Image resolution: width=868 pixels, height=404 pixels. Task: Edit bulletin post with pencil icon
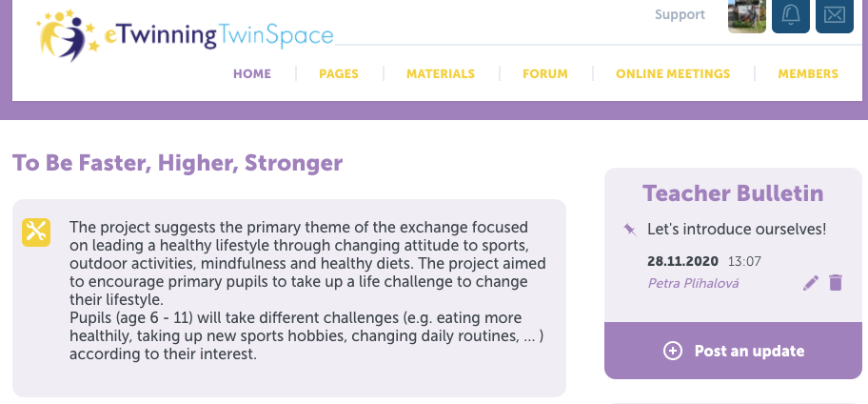811,283
